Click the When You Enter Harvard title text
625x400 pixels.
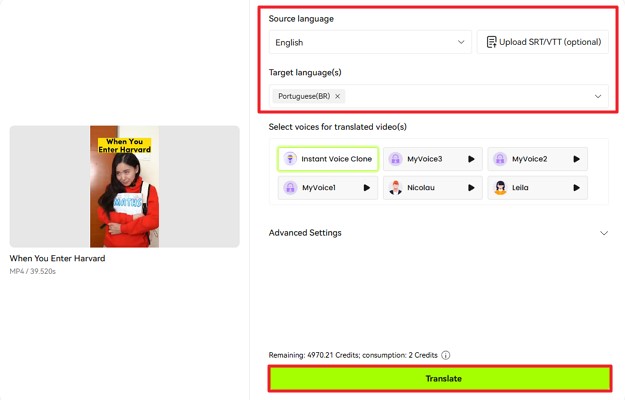tap(57, 258)
